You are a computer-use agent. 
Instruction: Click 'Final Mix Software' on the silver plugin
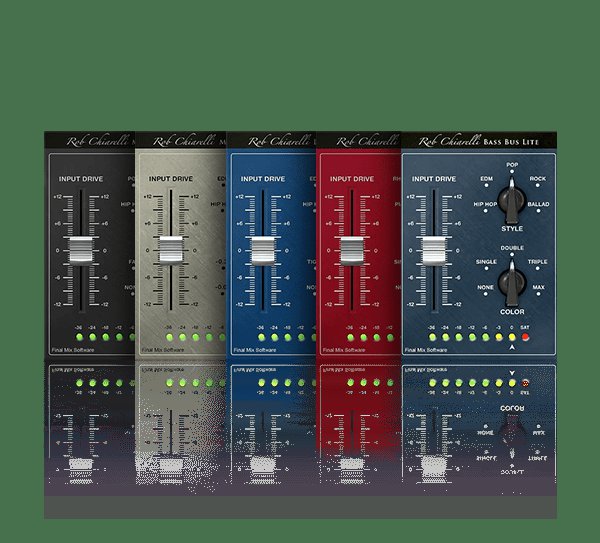[163, 350]
